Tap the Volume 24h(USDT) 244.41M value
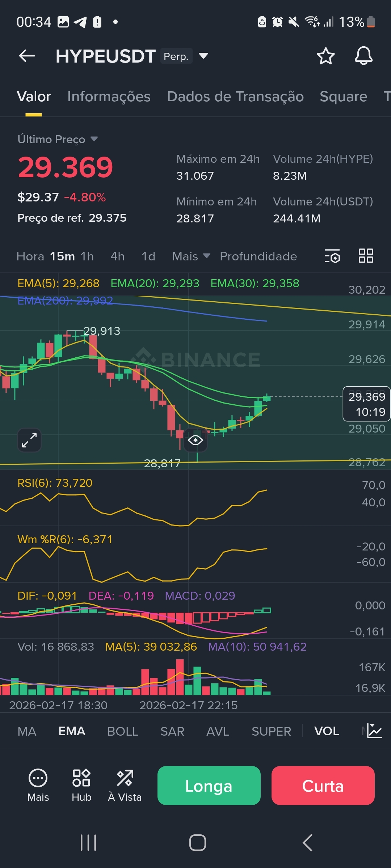 [x=297, y=218]
